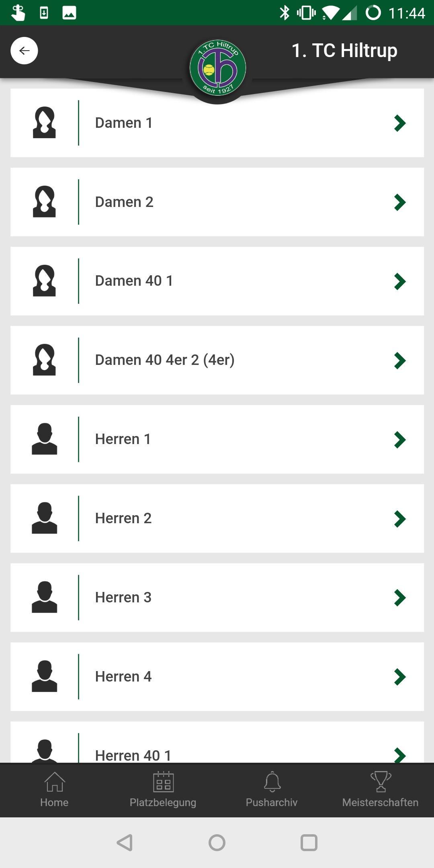Tap the male icon next to Herren 1
This screenshot has width=434, height=868.
coord(44,439)
